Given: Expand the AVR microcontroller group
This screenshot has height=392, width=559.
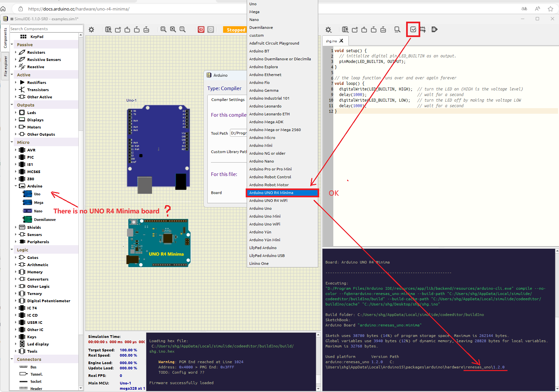Looking at the screenshot, I should 16,150.
